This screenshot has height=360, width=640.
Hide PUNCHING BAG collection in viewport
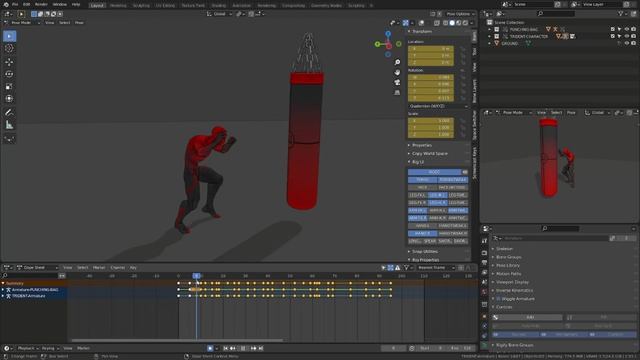coord(627,29)
